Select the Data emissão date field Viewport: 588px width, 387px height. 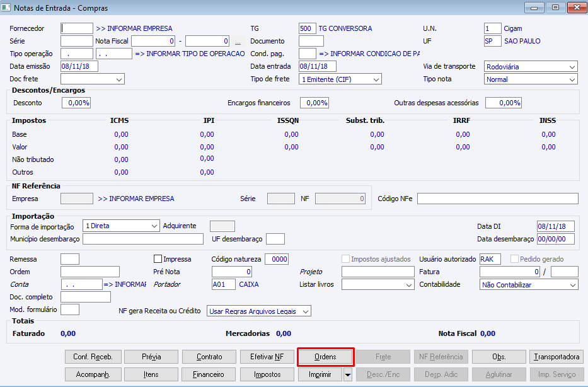point(79,66)
